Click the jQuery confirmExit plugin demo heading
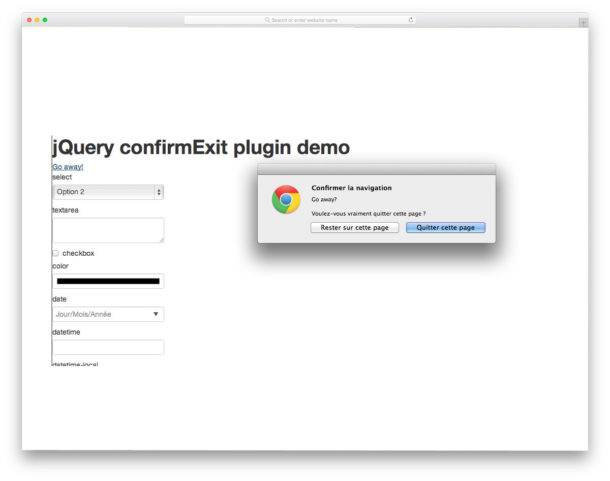This screenshot has width=610, height=481. pos(201,147)
